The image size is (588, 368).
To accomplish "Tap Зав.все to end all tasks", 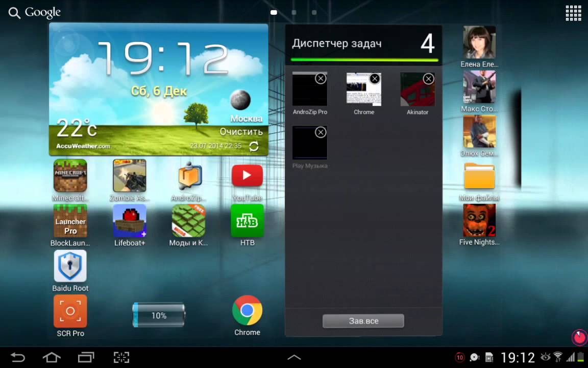I will (363, 321).
